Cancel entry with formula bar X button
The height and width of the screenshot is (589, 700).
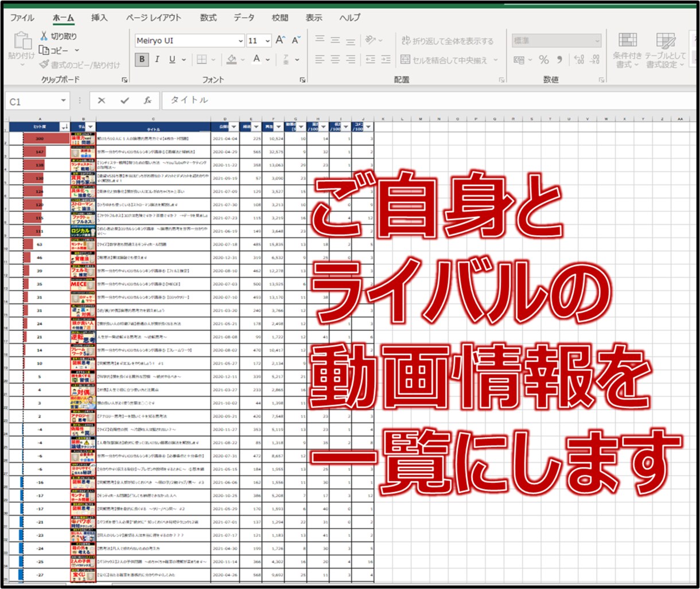point(102,100)
